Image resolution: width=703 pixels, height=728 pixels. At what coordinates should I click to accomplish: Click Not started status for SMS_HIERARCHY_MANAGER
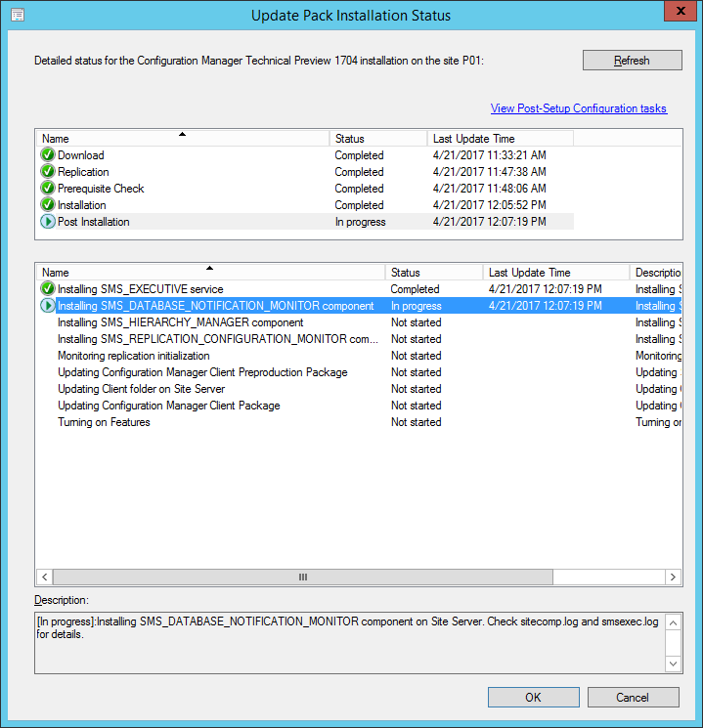(417, 322)
